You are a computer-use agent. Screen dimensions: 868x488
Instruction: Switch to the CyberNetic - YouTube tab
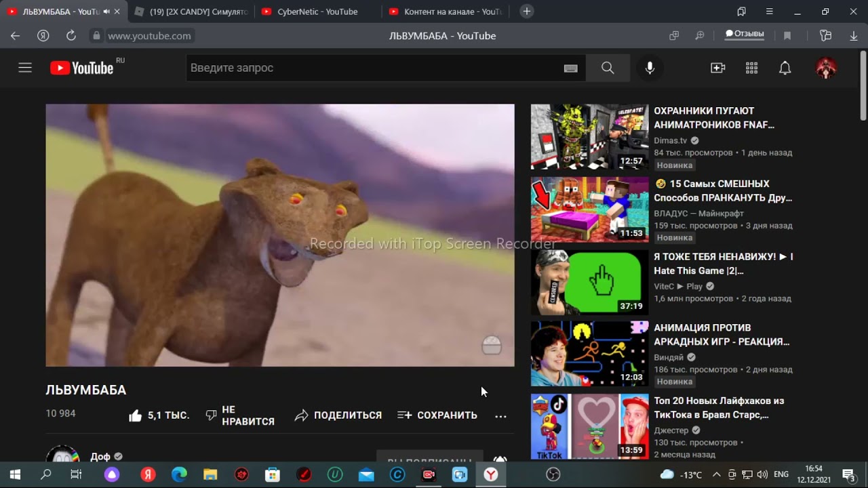(x=317, y=12)
